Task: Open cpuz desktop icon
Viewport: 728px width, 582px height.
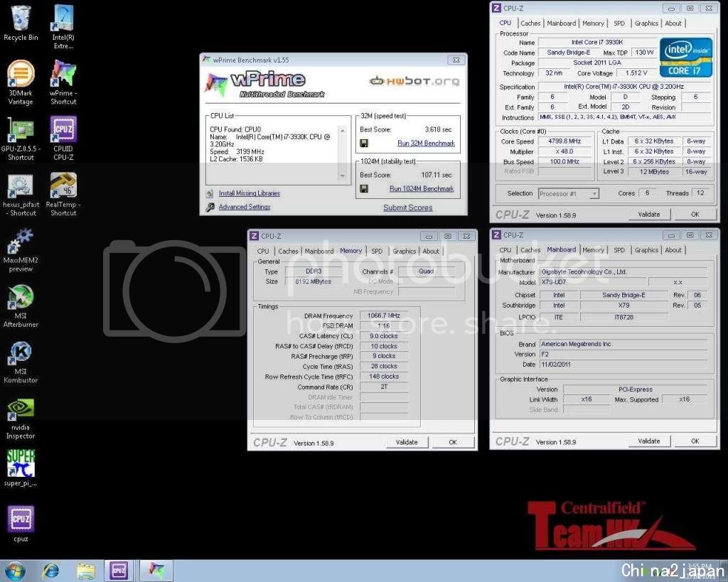Action: pos(21,524)
